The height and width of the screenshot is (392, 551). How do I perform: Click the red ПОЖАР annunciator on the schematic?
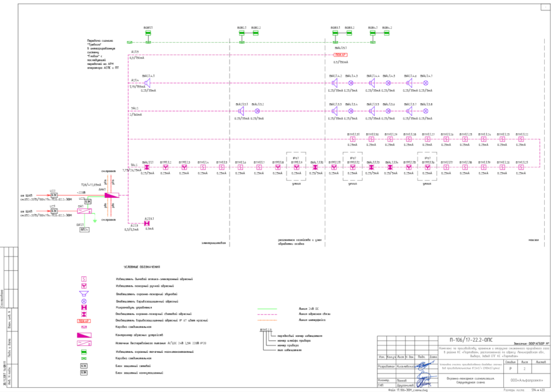pos(340,55)
